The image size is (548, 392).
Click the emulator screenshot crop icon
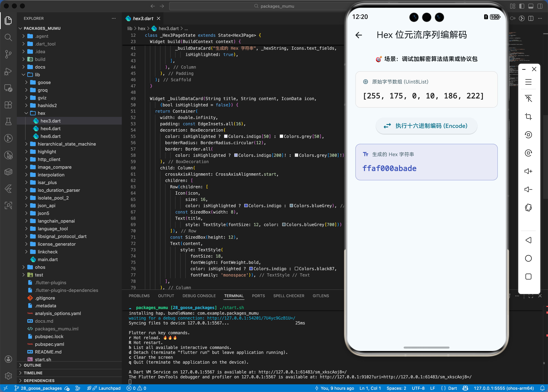click(x=528, y=117)
